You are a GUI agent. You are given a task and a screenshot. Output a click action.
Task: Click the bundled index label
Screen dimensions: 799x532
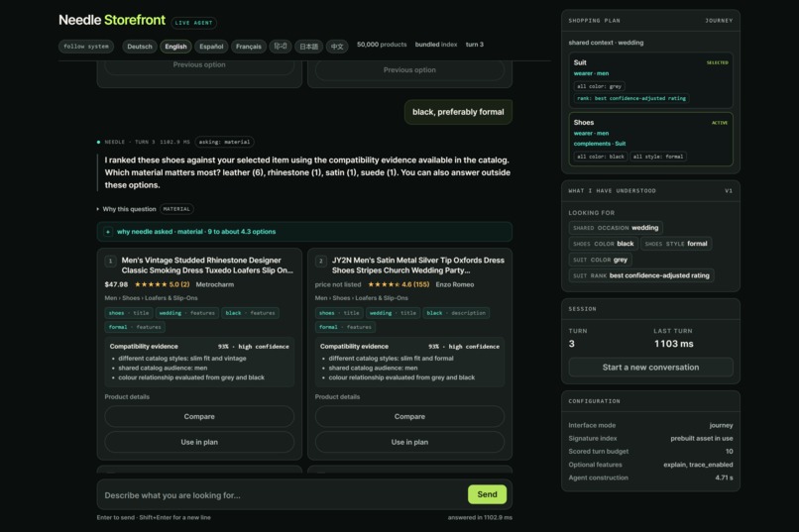coord(435,45)
